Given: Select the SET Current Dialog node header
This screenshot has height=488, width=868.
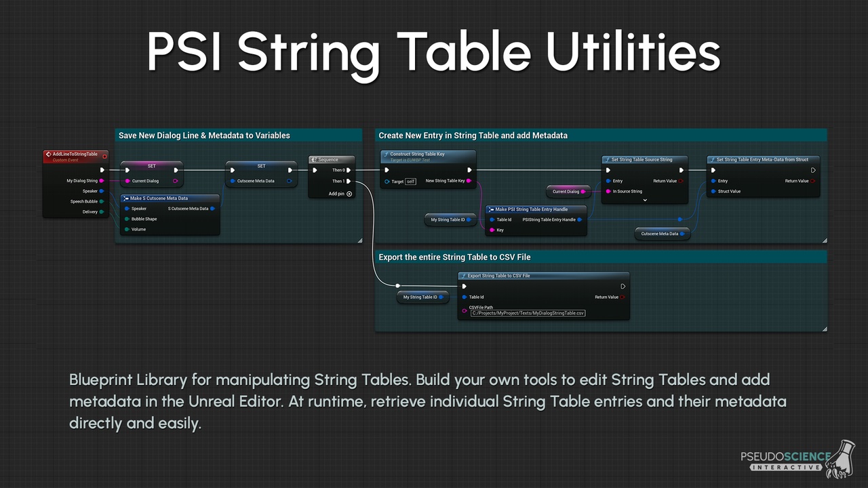Looking at the screenshot, I should [x=152, y=166].
